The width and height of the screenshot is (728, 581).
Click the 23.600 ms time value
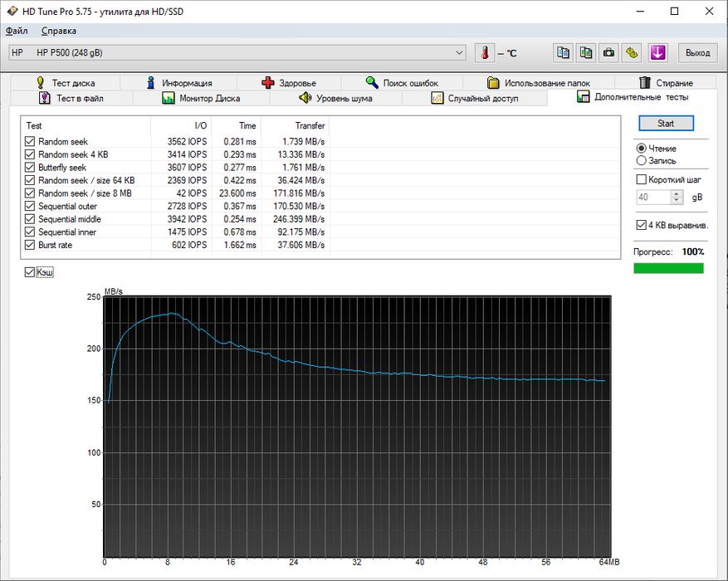(237, 193)
